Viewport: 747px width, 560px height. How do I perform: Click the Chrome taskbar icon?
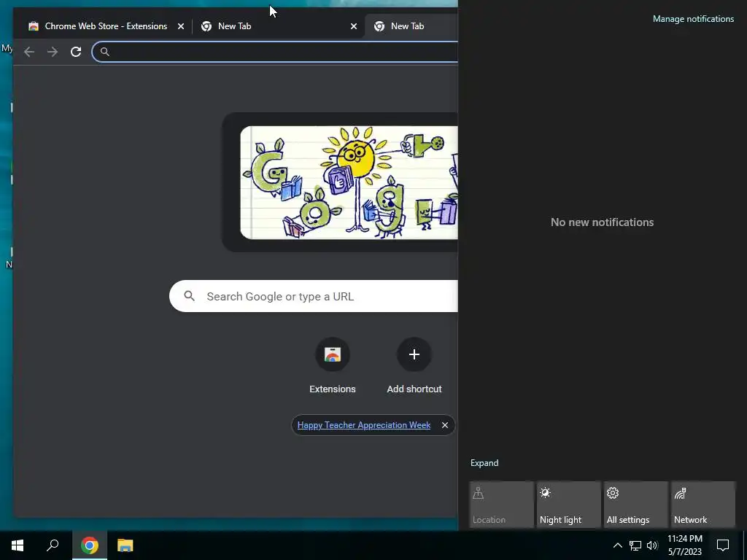[90, 545]
